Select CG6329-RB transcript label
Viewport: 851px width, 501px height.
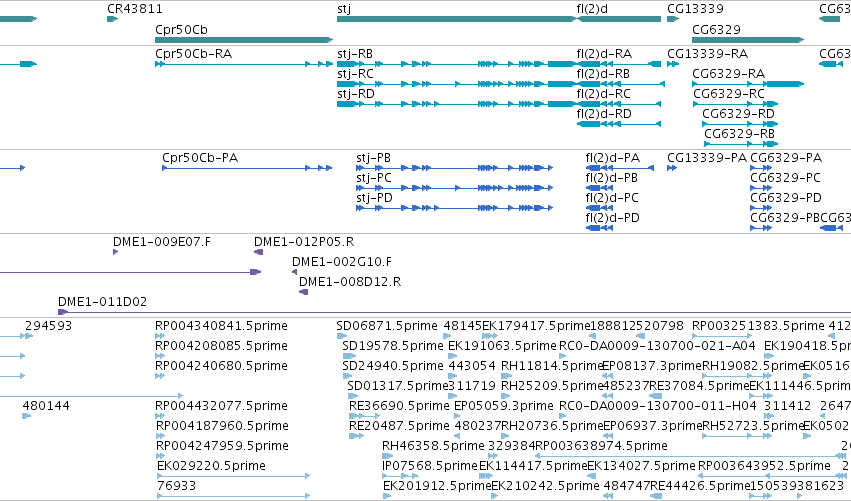[739, 134]
